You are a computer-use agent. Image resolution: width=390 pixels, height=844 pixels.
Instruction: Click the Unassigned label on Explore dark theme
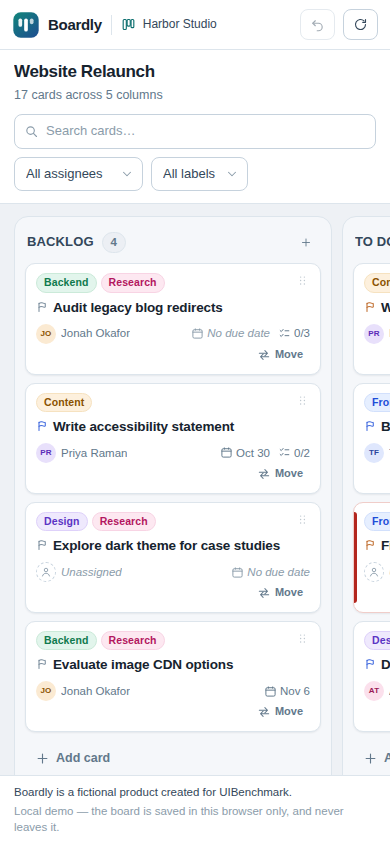tap(91, 572)
